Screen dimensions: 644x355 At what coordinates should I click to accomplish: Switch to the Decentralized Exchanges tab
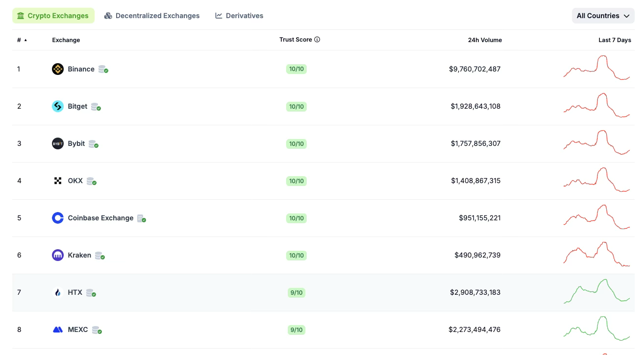click(152, 16)
